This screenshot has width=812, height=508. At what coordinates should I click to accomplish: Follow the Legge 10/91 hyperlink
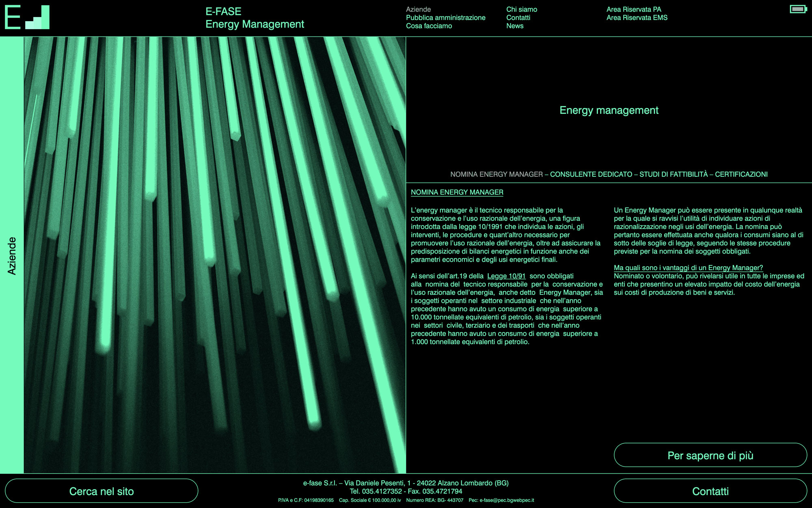click(x=506, y=276)
